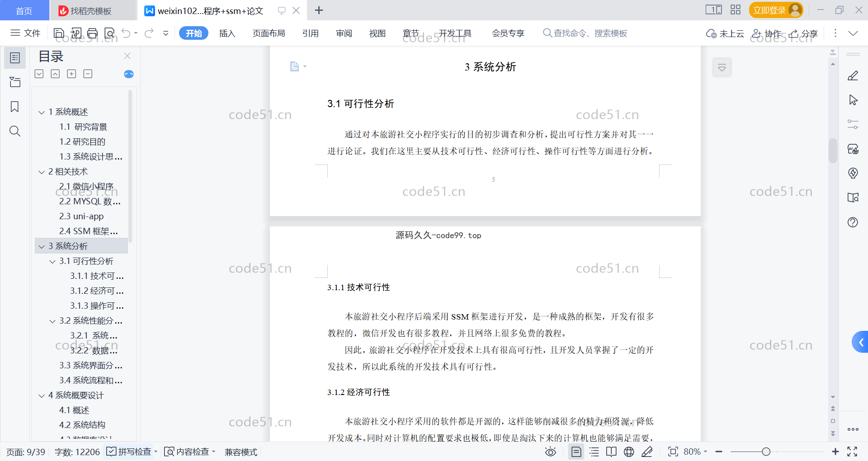Click the Print Preview icon
The height and width of the screenshot is (461, 868).
[x=109, y=33]
